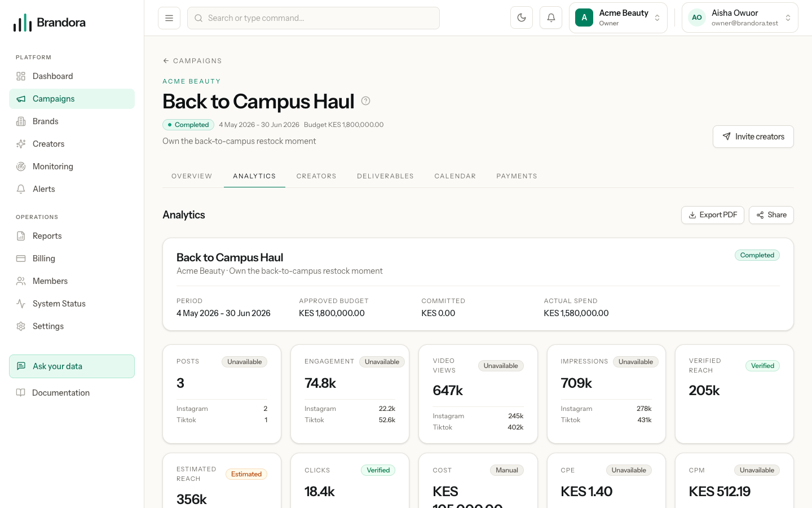
Task: Focus the Search or type command field
Action: click(314, 18)
